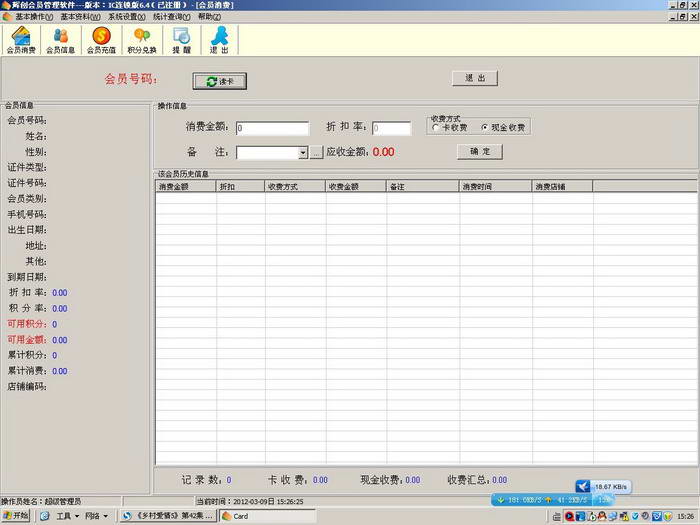Click the 读卡 read card button
Screen dimensions: 700x525
coord(219,81)
